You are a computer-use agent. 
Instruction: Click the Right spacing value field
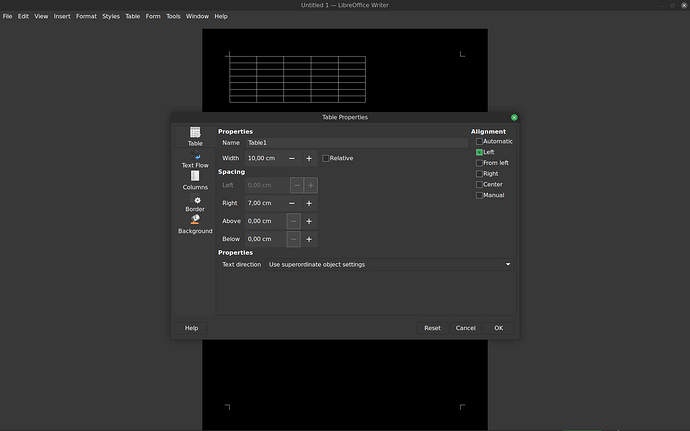click(265, 203)
